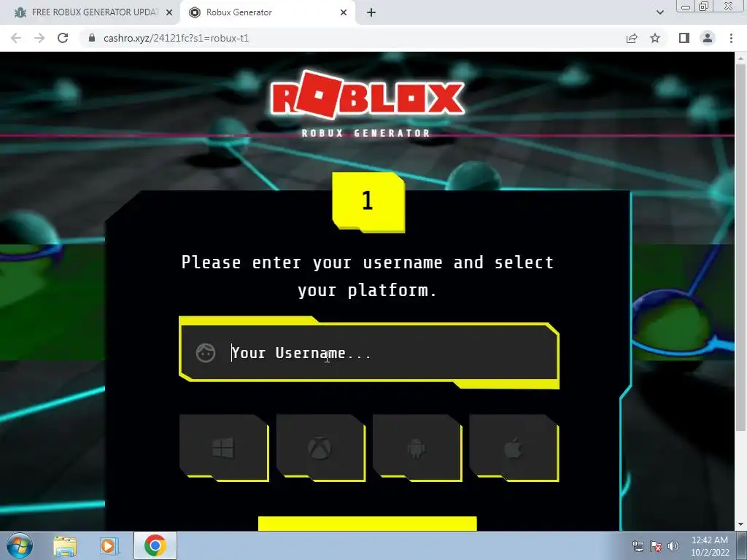Viewport: 747px width, 560px height.
Task: Open the Chrome profile menu
Action: [708, 38]
